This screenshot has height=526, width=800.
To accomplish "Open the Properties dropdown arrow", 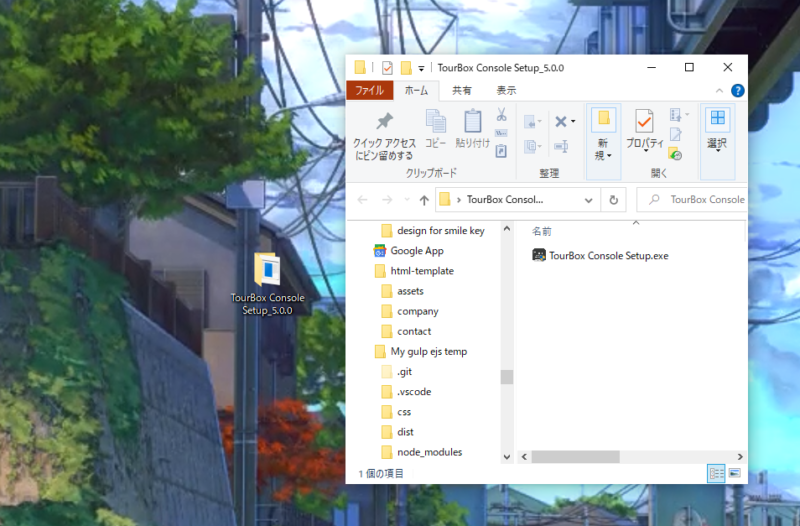I will [645, 151].
